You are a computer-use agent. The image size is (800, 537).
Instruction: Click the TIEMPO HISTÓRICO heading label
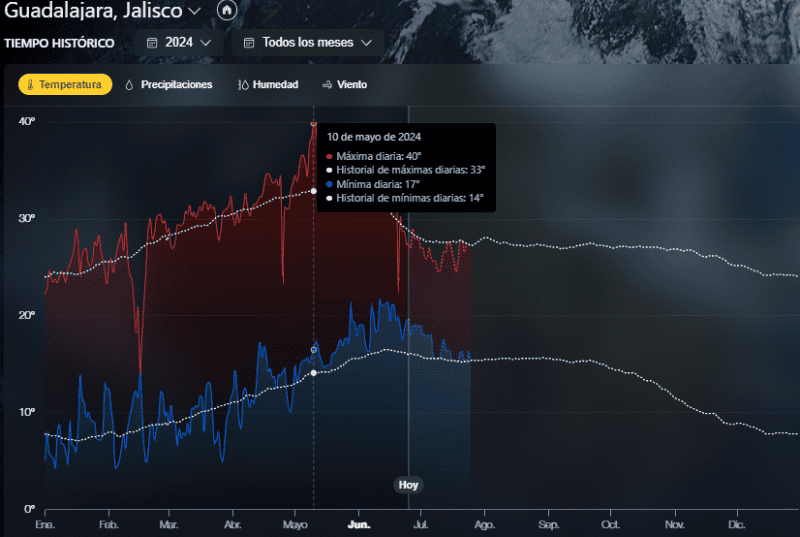tap(59, 44)
